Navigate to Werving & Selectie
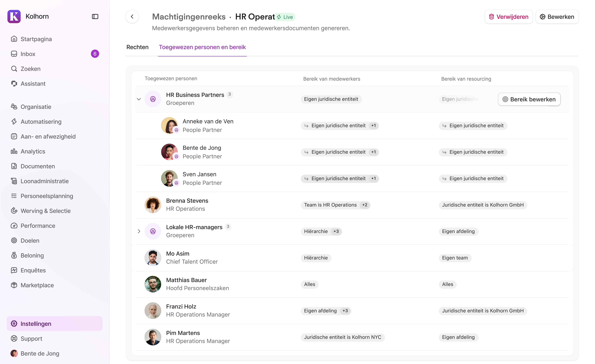The height and width of the screenshot is (364, 595). point(45,211)
